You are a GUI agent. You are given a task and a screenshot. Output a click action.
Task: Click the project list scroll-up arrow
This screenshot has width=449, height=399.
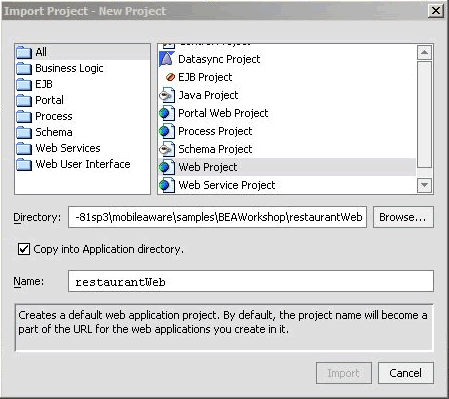[424, 52]
